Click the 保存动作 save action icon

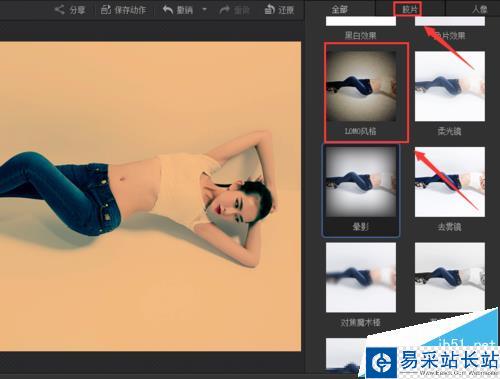(x=106, y=10)
